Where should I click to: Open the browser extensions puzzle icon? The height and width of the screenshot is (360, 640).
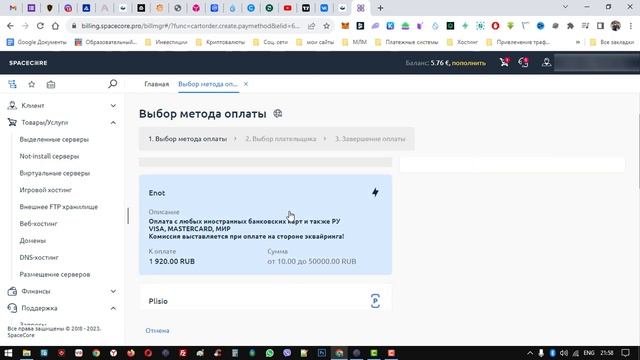point(570,26)
